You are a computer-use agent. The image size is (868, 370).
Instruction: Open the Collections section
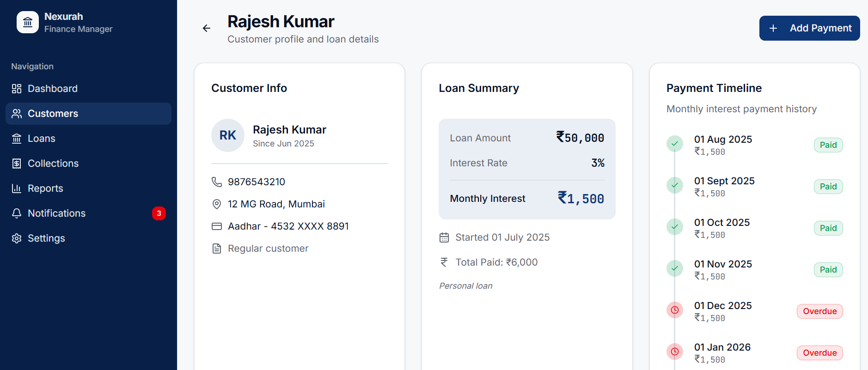pyautogui.click(x=53, y=164)
